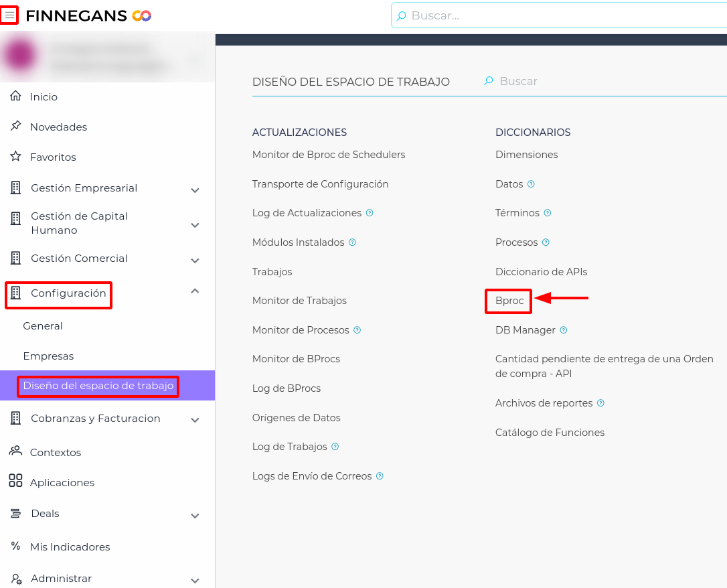This screenshot has height=588, width=727.
Task: Click the Favoritos star icon
Action: [16, 157]
